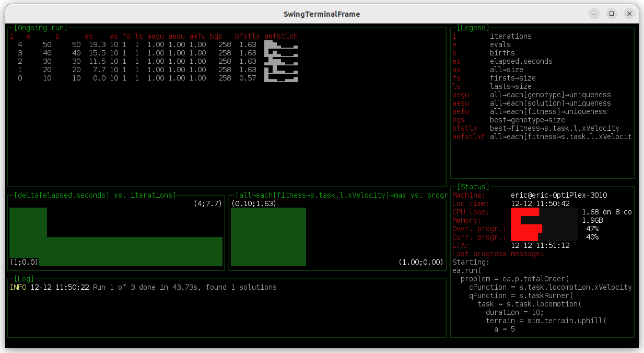Click the 40% current progress value
Viewport: 644px width, 353px height.
(592, 237)
